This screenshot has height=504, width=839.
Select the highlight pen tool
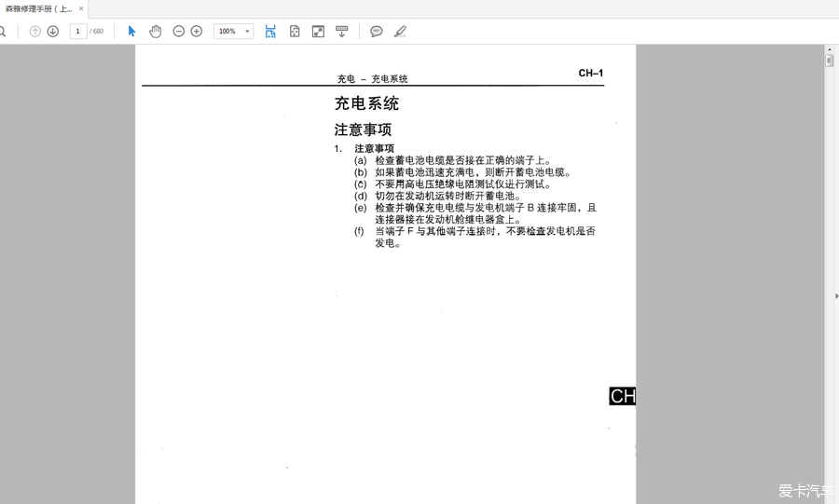[x=400, y=32]
